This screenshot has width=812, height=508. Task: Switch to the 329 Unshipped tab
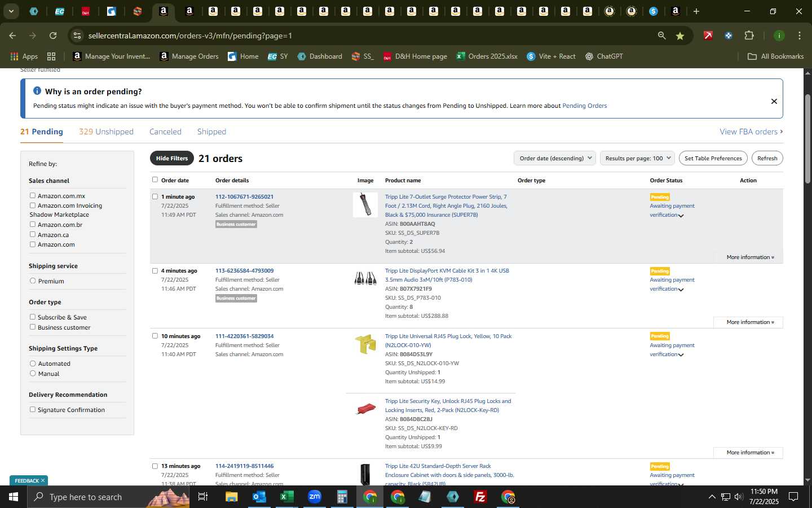click(x=106, y=132)
